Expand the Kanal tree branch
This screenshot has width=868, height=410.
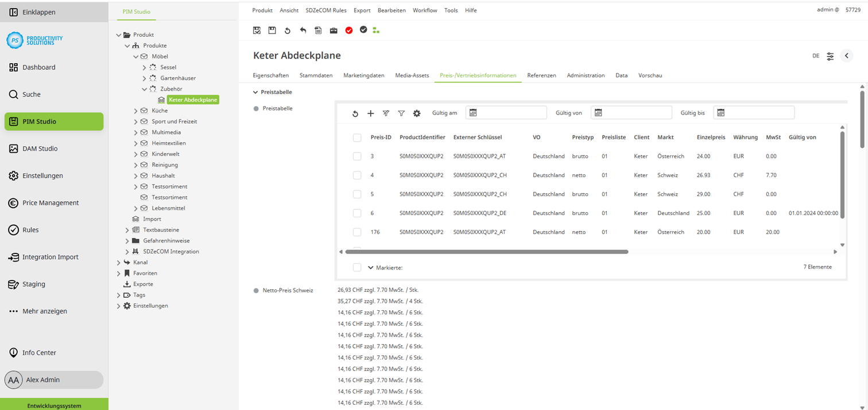click(118, 262)
